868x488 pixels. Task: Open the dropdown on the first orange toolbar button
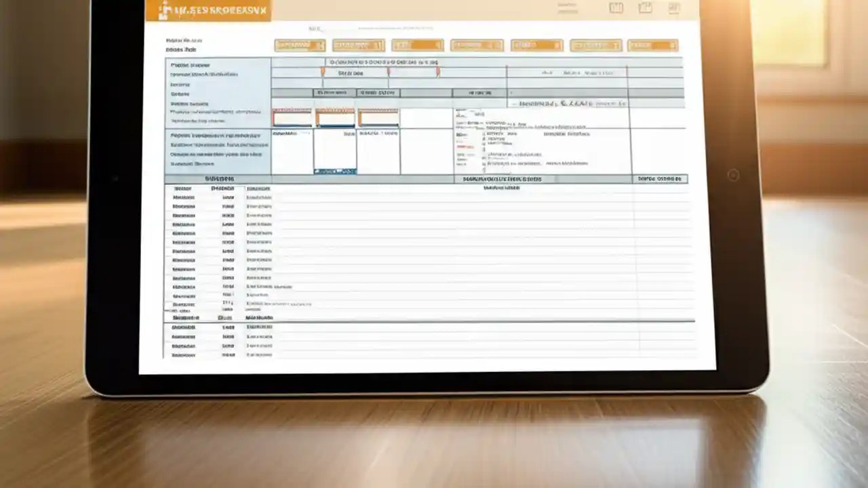coord(321,45)
